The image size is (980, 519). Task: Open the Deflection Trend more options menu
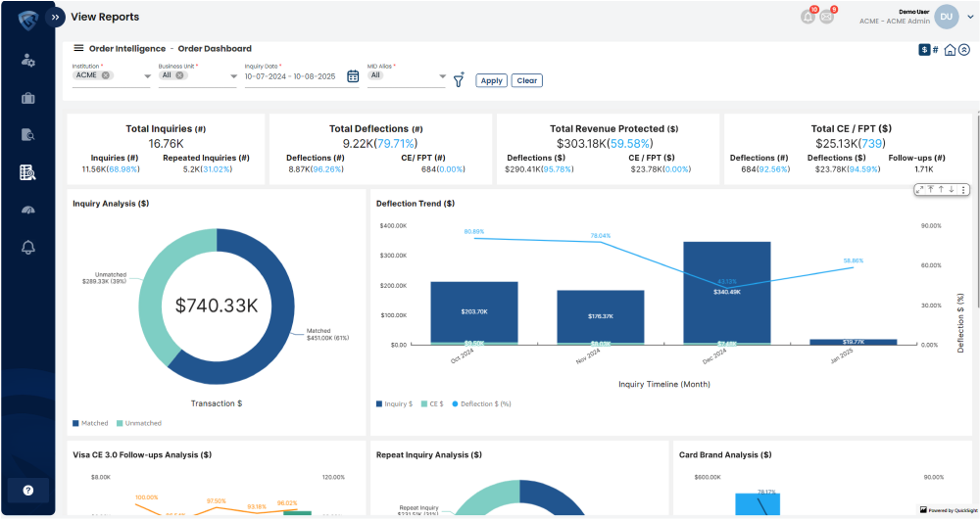pyautogui.click(x=963, y=190)
